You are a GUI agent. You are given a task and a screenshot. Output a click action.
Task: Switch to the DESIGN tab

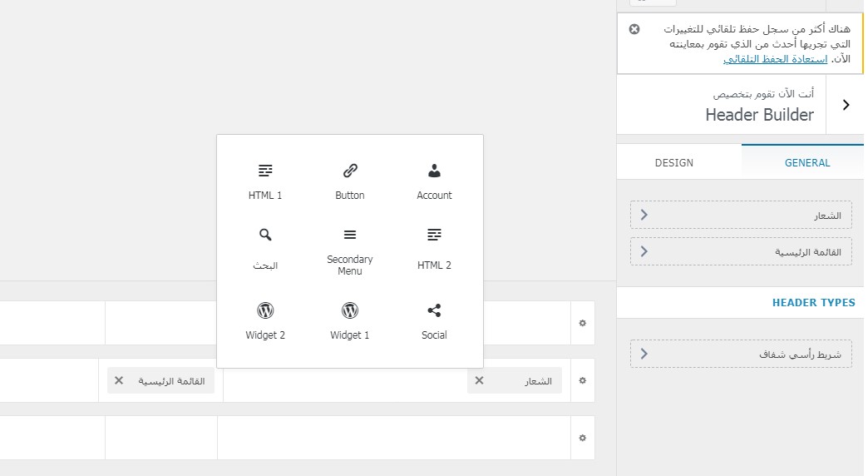click(x=674, y=162)
